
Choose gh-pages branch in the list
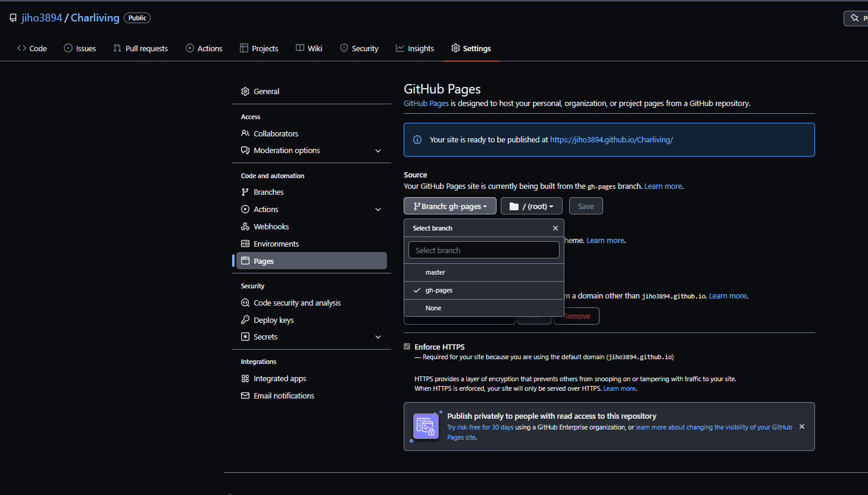click(x=483, y=290)
